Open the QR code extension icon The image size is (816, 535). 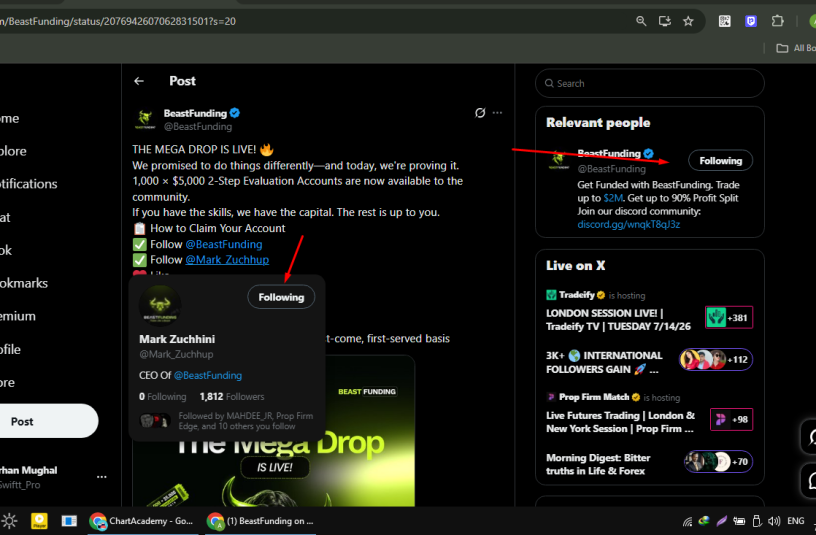(724, 21)
